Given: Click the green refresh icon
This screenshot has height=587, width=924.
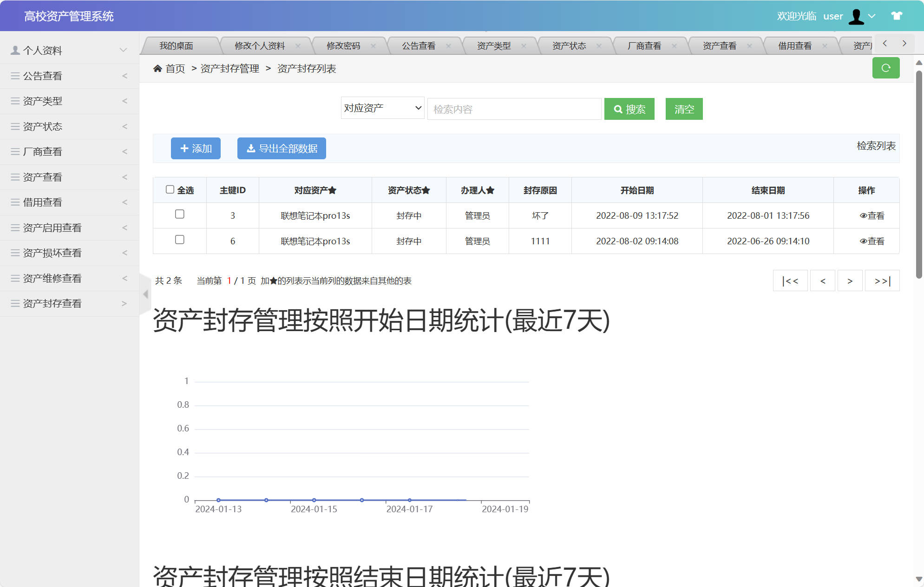Looking at the screenshot, I should 886,68.
